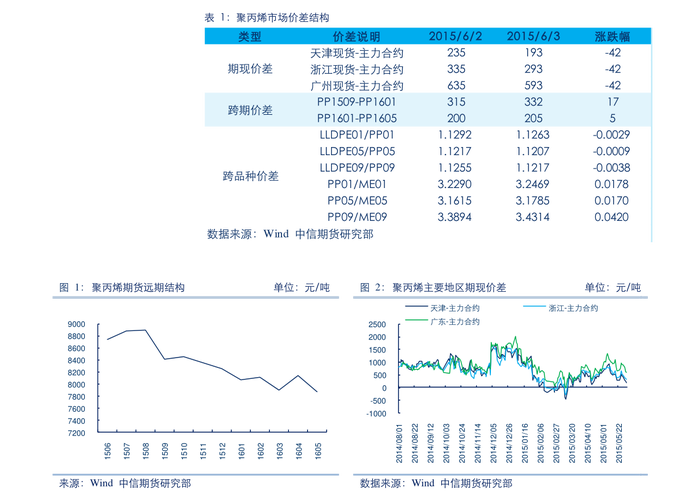Click the 涨跌幅 column header
687x500 pixels.
pyautogui.click(x=611, y=36)
